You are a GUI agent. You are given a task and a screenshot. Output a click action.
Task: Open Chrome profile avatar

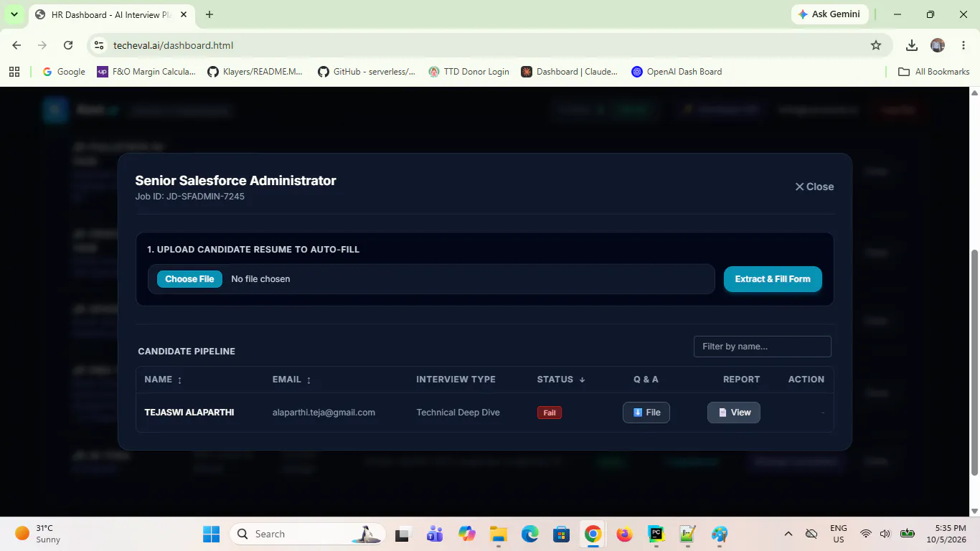[x=938, y=45]
